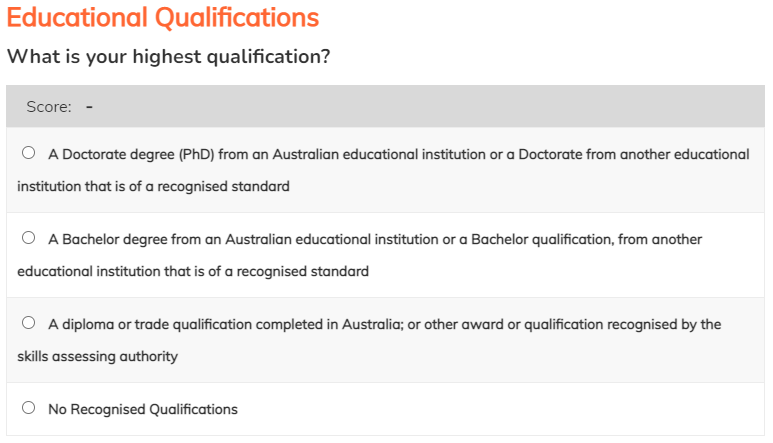This screenshot has width=773, height=443.
Task: Click the Educational Qualifications heading
Action: click(x=163, y=18)
